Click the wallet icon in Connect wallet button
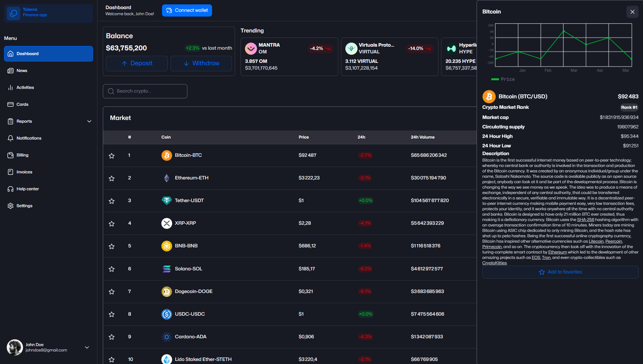The image size is (643, 364). [169, 10]
